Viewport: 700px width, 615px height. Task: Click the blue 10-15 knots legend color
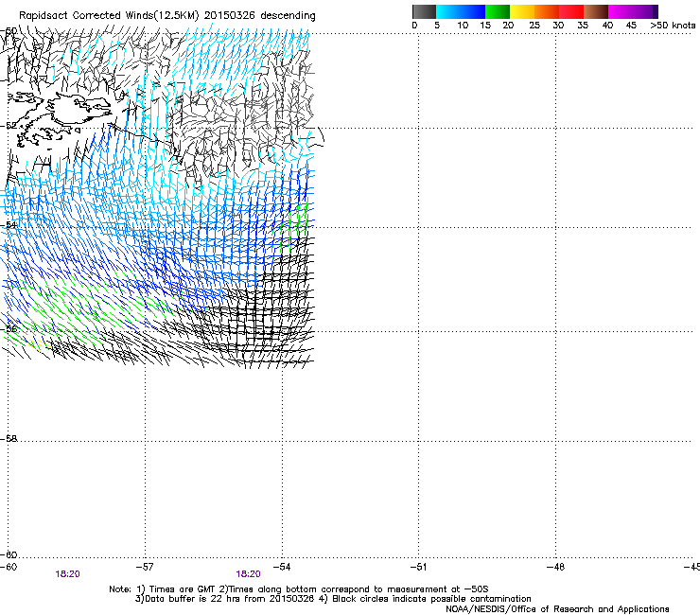pos(473,11)
